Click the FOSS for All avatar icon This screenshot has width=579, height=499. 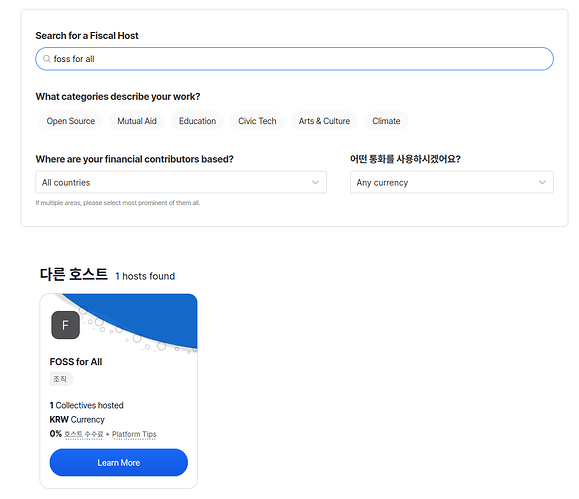pyautogui.click(x=65, y=325)
